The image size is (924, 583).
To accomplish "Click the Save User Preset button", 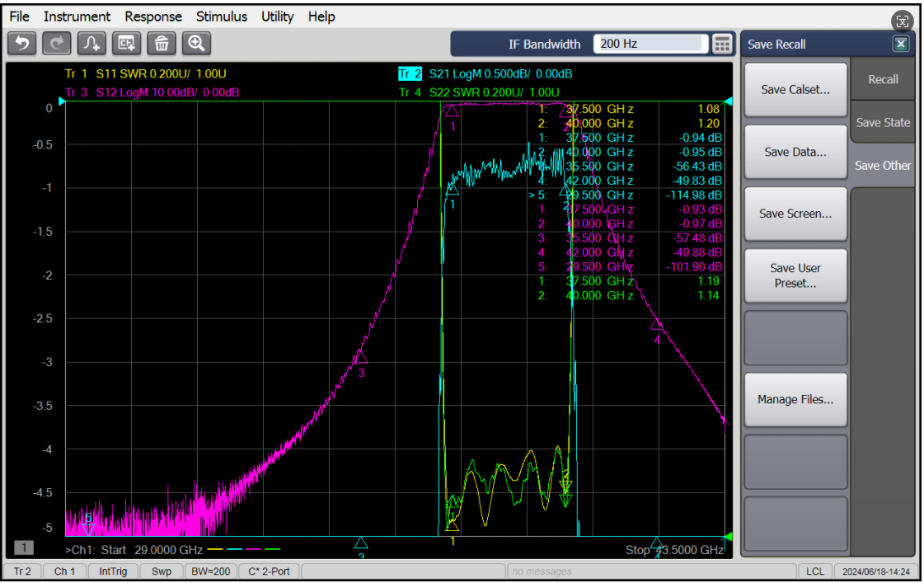I will click(795, 276).
